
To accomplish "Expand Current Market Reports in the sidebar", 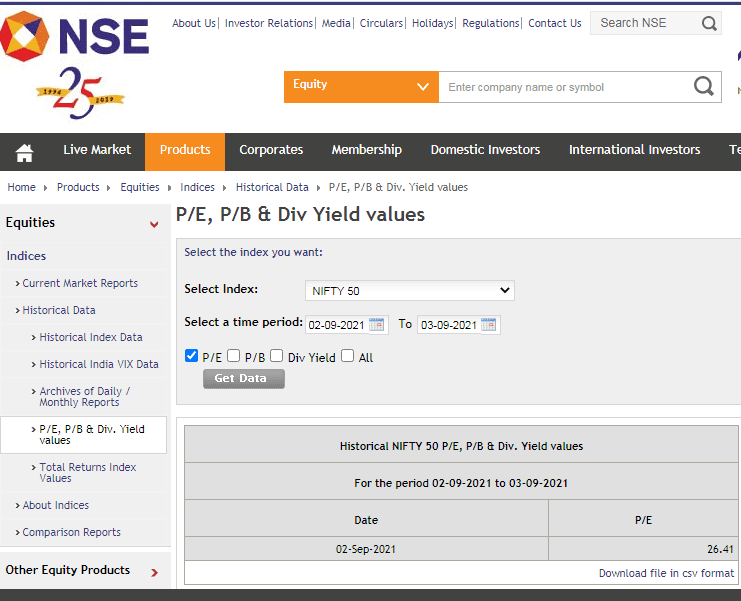I will pos(80,283).
